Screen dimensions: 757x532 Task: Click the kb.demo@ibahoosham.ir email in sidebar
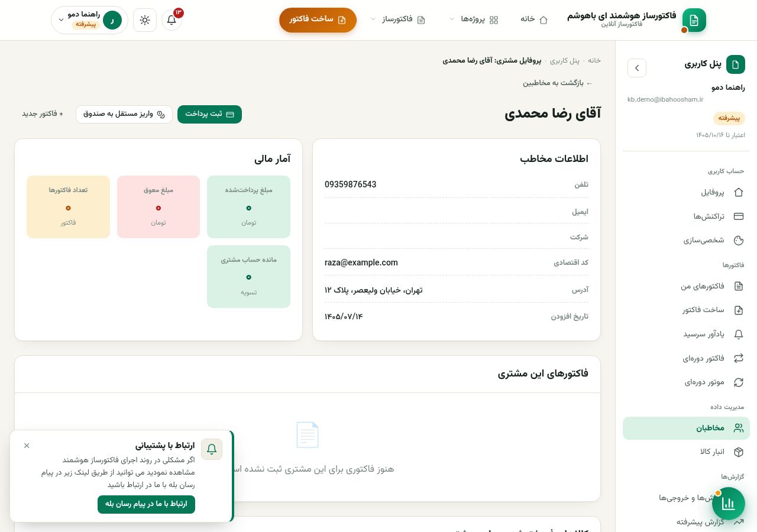[665, 100]
